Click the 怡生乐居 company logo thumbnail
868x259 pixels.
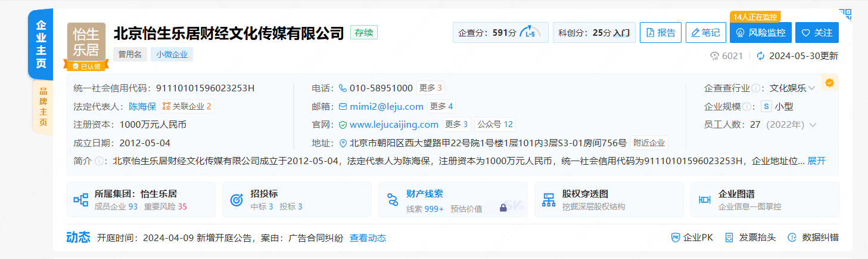(86, 42)
